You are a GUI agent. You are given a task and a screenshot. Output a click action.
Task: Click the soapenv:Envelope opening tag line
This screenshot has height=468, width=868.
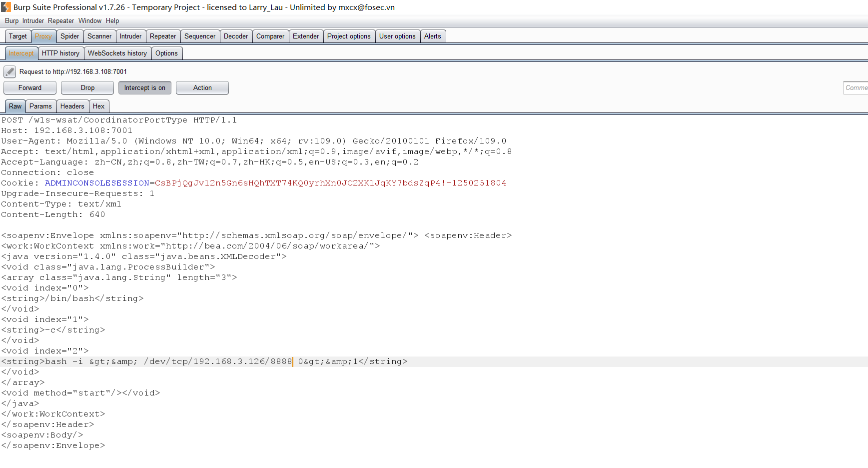(x=256, y=235)
